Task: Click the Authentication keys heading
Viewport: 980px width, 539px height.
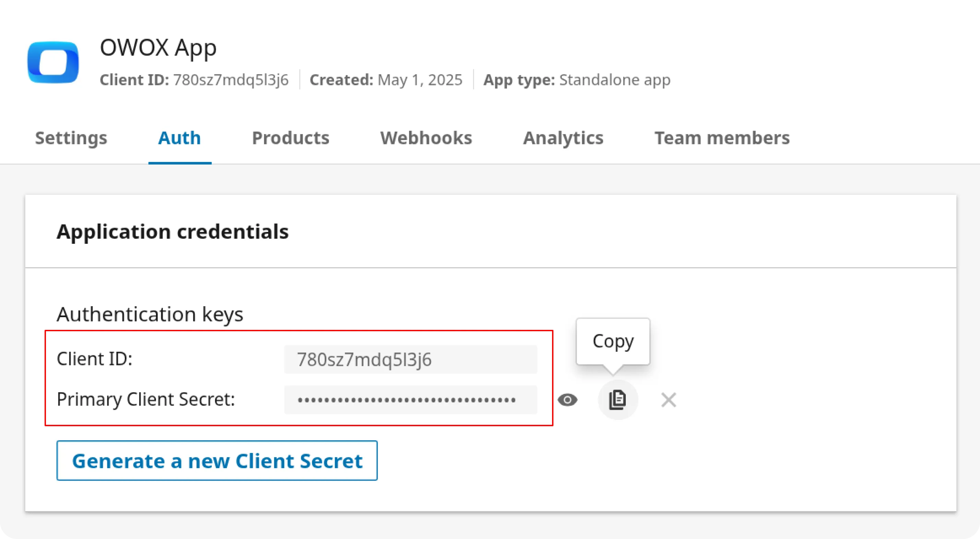Action: click(x=150, y=314)
